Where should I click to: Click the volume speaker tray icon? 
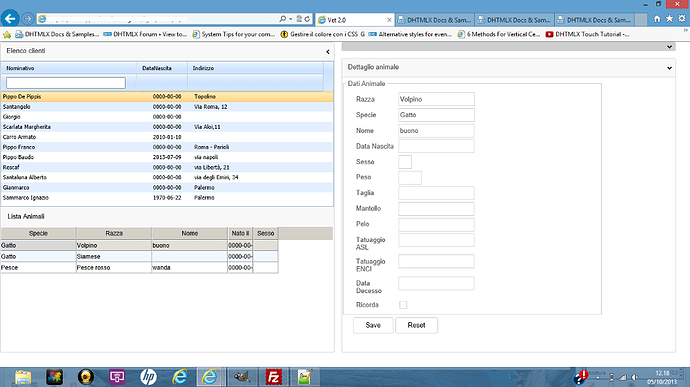coord(635,377)
